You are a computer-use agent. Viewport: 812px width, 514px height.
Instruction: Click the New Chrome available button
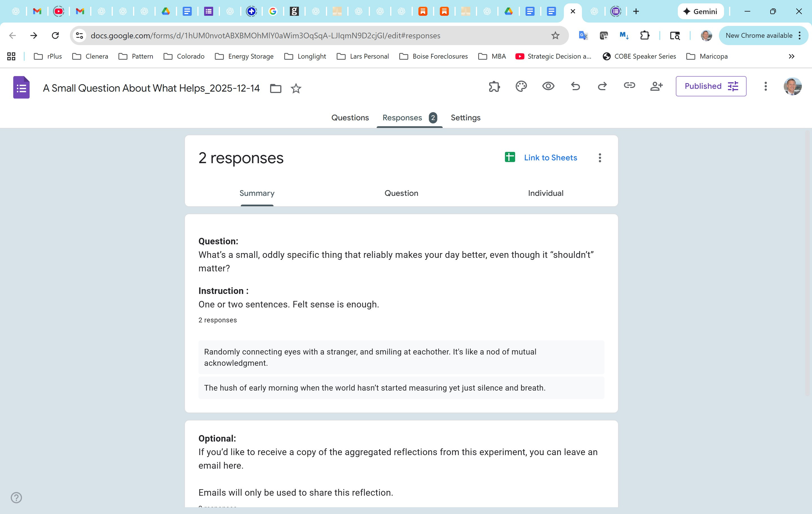(759, 36)
